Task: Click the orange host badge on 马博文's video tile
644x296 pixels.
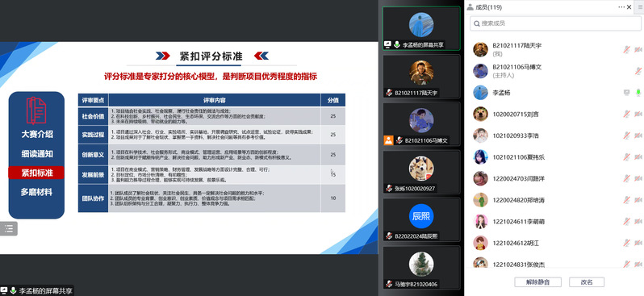Action: click(388, 140)
